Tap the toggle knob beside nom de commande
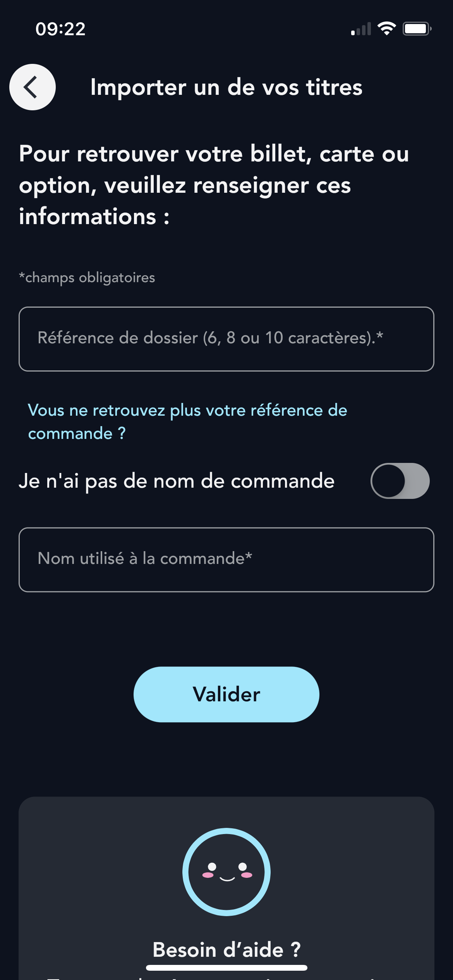 388,481
